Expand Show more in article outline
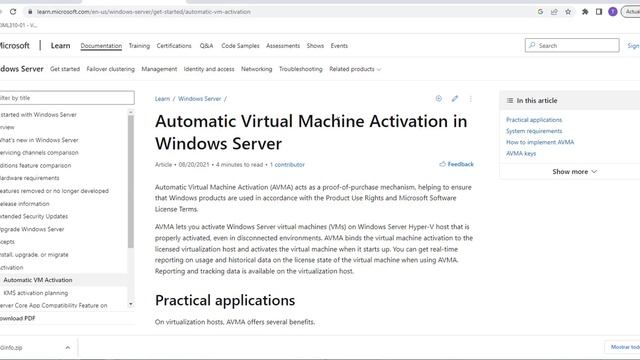The image size is (640, 360). (x=574, y=171)
